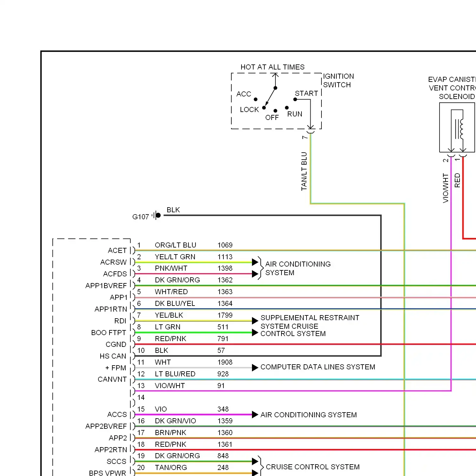Click the arrowhead on the WHT 1908 wire
The height and width of the screenshot is (476, 476).
(255, 367)
